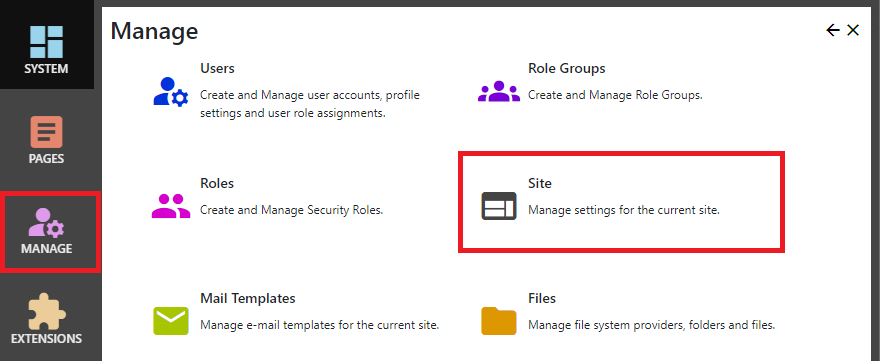The image size is (880, 361).
Task: Click the MANAGE label in sidebar
Action: point(47,249)
